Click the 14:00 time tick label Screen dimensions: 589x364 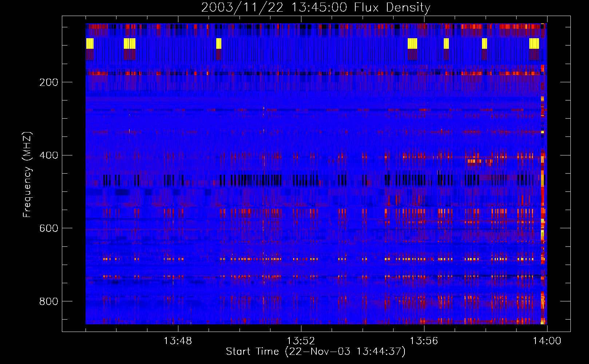click(x=547, y=341)
